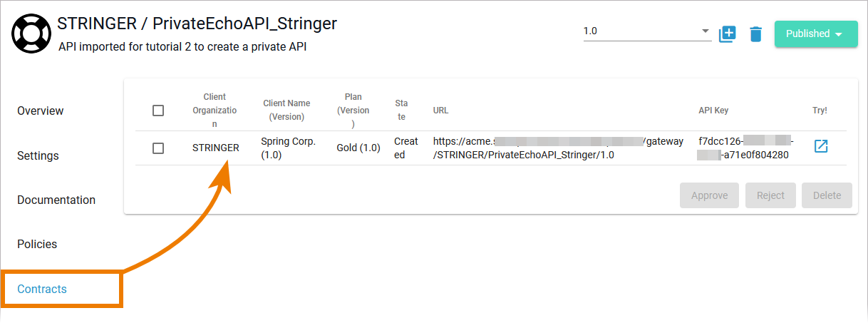The image size is (868, 323).
Task: Click the add new version icon
Action: [727, 34]
